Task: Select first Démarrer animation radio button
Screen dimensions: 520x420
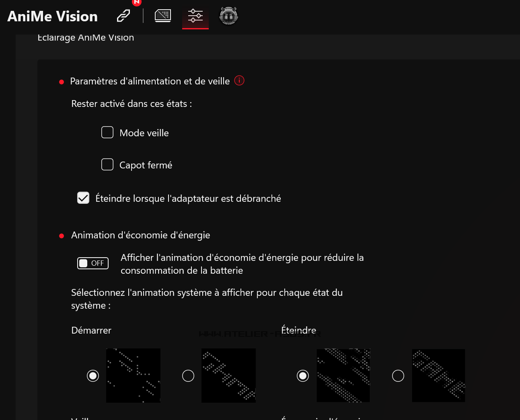Action: (93, 376)
